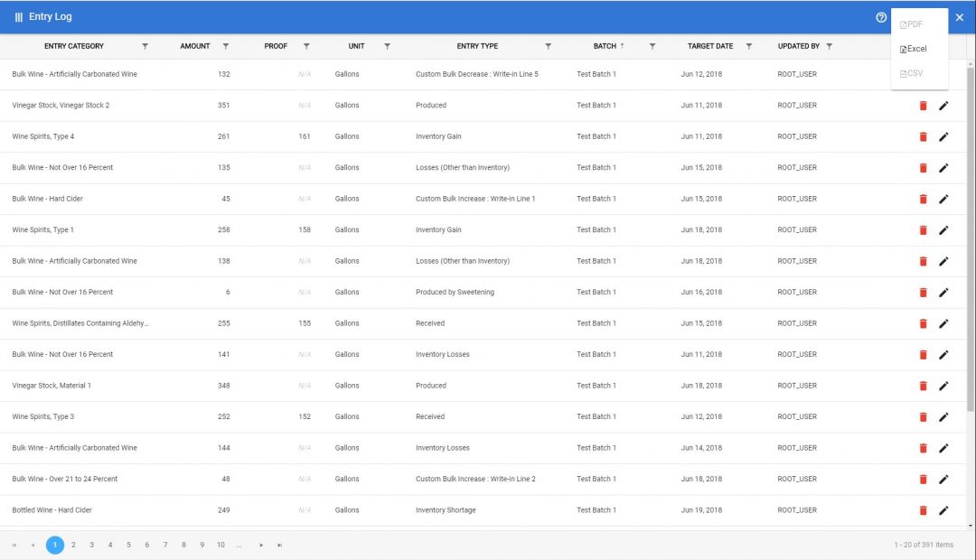Delete the Vinegar Stock entry using trash icon
Image resolution: width=976 pixels, height=560 pixels.
click(923, 105)
